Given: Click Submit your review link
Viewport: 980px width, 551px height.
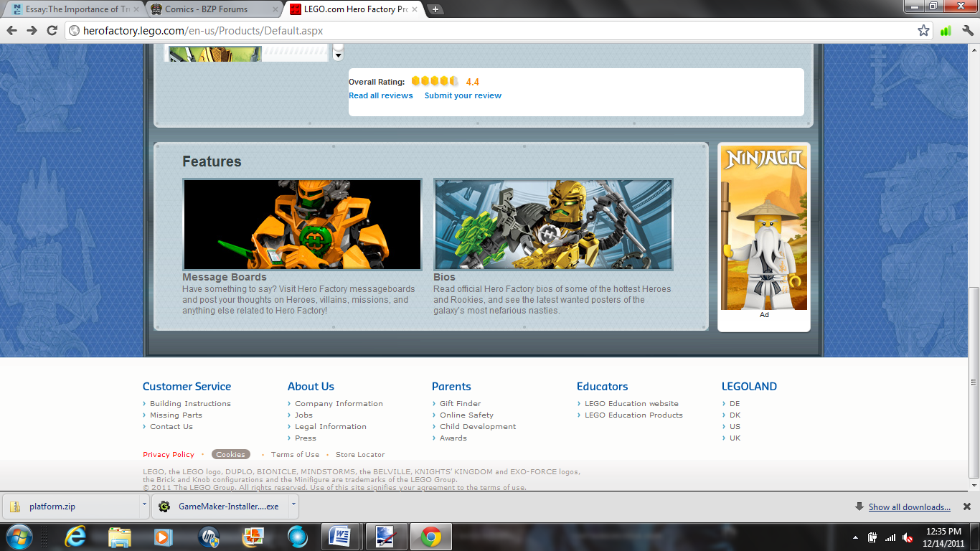Looking at the screenshot, I should click(463, 95).
